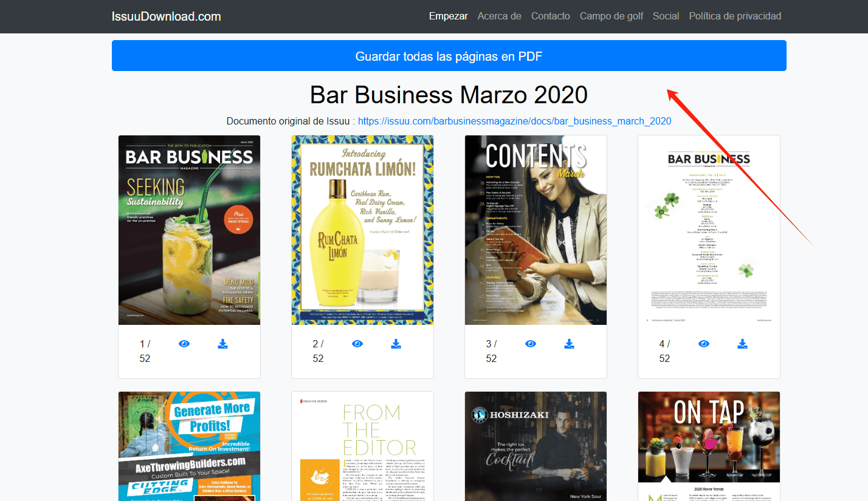Screen dimensions: 868x501
Task: Open the RumChata Limón page thumbnail
Action: [362, 230]
